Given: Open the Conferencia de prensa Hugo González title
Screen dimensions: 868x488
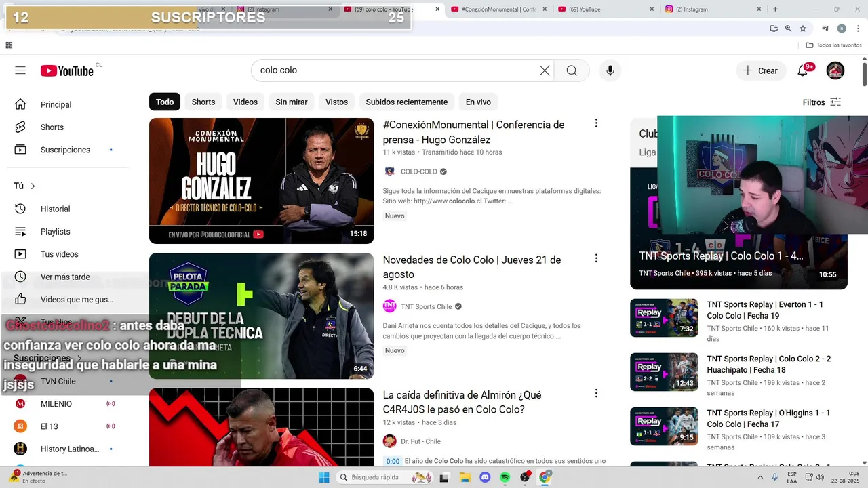Looking at the screenshot, I should tap(473, 132).
